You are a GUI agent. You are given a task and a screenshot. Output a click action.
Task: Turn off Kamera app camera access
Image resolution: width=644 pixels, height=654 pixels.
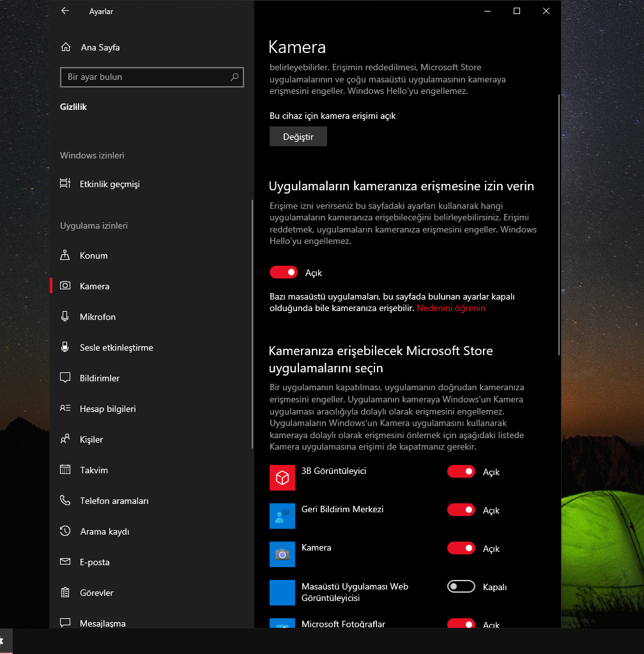point(461,549)
